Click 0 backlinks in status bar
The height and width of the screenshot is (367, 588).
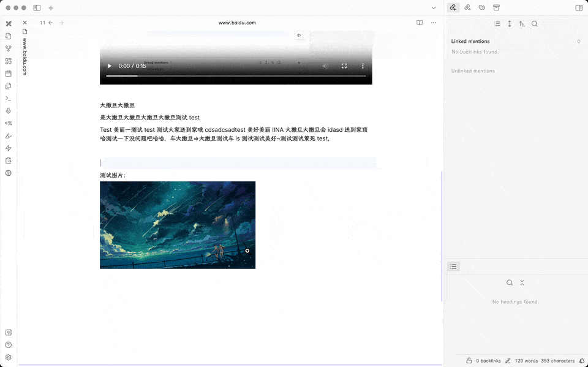pos(488,361)
